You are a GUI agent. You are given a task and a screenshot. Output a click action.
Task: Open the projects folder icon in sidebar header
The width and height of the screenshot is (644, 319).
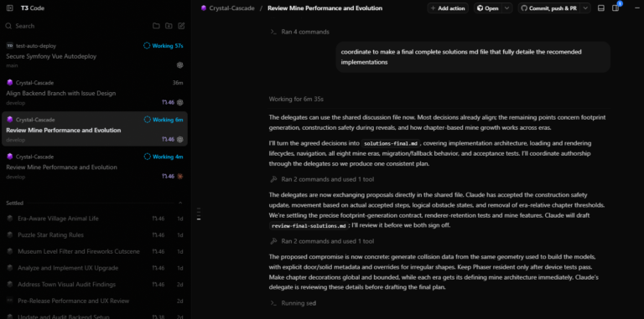tap(156, 26)
